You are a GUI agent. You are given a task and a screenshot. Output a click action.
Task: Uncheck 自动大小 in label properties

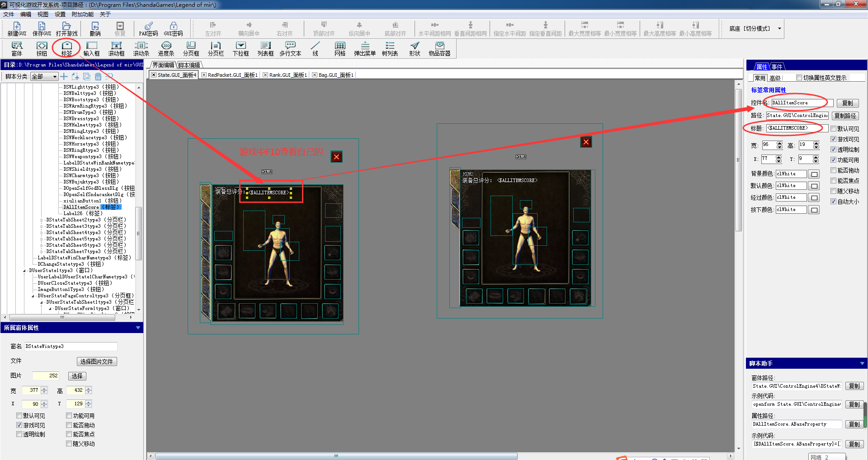click(x=833, y=202)
